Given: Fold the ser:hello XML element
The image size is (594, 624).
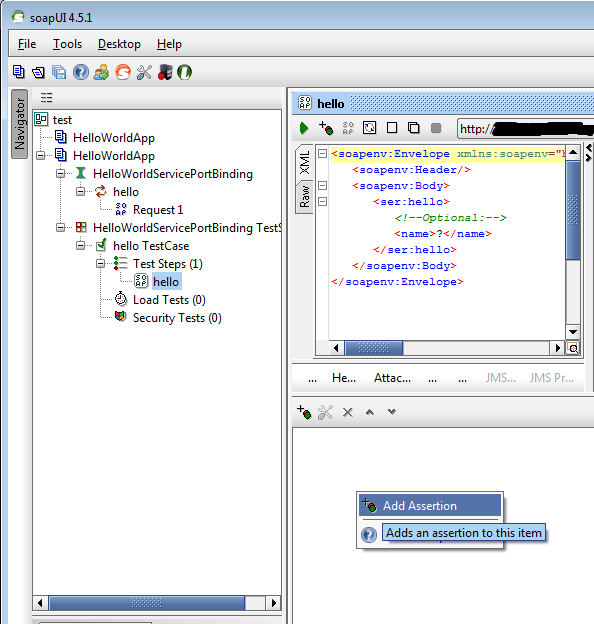Looking at the screenshot, I should [322, 201].
